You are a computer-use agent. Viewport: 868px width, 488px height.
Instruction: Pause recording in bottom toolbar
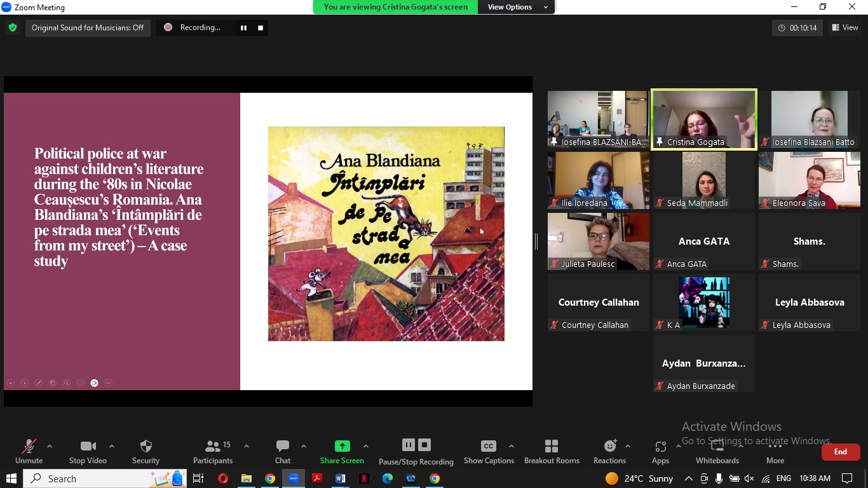409,445
